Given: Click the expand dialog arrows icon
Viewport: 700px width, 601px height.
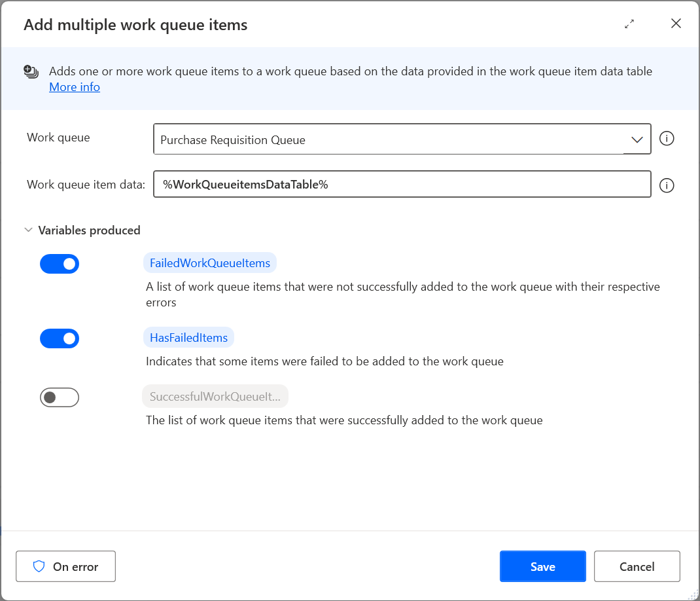Looking at the screenshot, I should pos(629,24).
